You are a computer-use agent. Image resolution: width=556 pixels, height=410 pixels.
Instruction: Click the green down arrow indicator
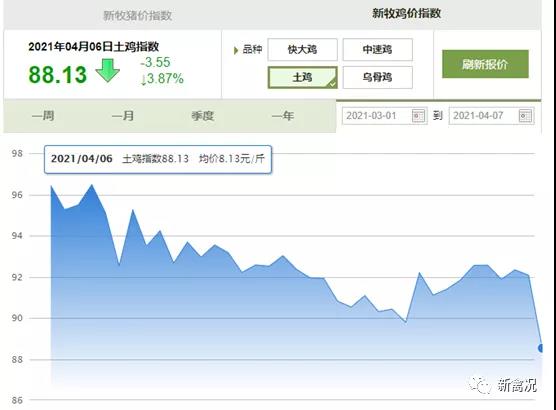107,71
